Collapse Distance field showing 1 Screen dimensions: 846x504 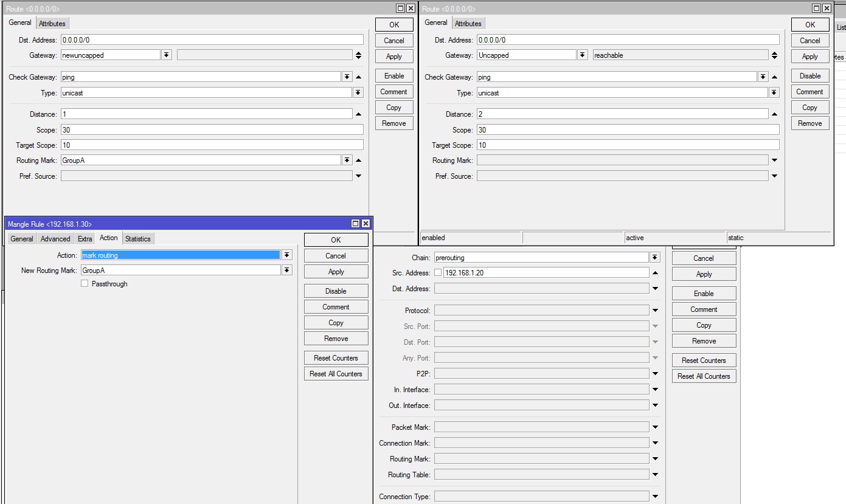click(x=358, y=114)
